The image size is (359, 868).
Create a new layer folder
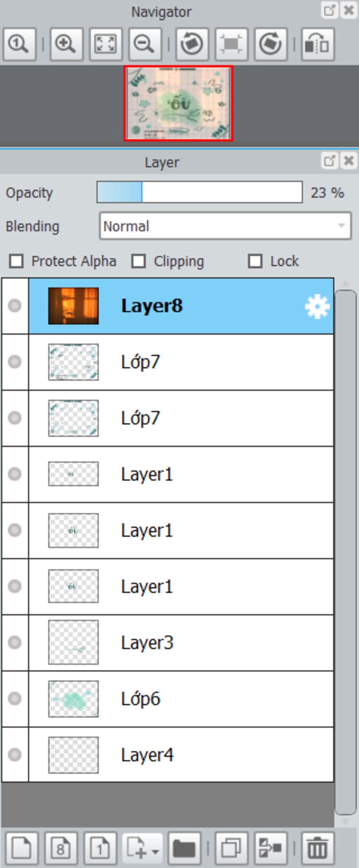point(184,848)
